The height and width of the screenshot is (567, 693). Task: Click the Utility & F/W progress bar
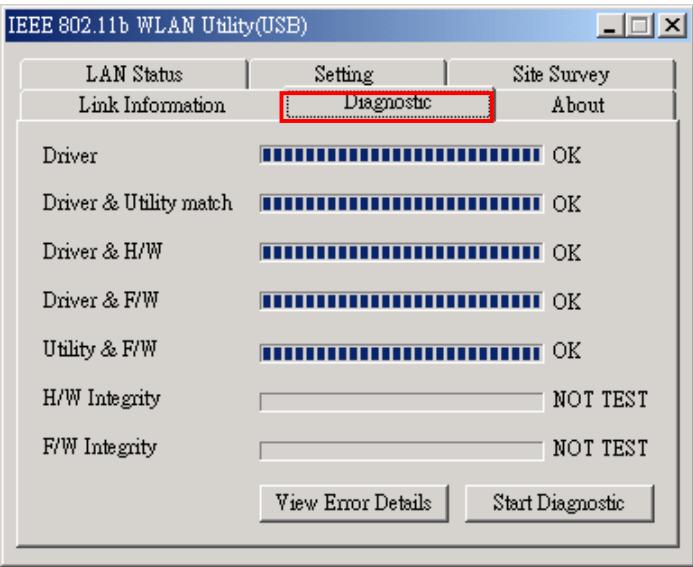(401, 353)
